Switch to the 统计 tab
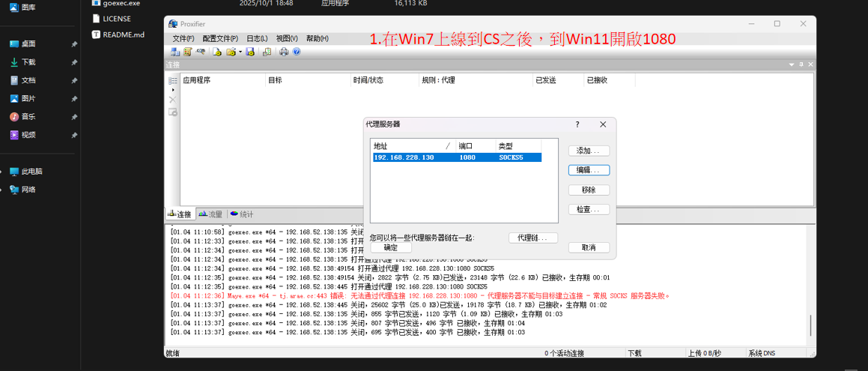Image resolution: width=868 pixels, height=371 pixels. (242, 214)
